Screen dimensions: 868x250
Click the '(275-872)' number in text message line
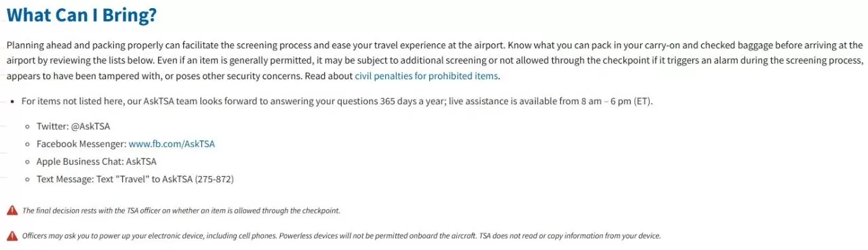point(214,180)
